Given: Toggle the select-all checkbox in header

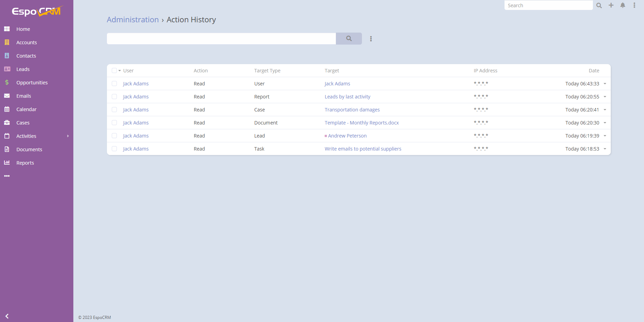Looking at the screenshot, I should 114,71.
